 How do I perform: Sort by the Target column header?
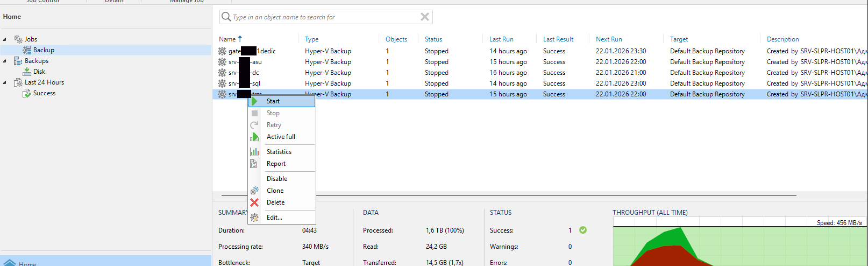pyautogui.click(x=679, y=39)
